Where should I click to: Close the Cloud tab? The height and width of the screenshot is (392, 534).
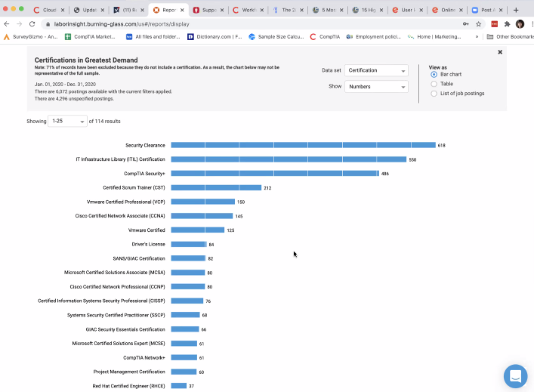pyautogui.click(x=63, y=10)
